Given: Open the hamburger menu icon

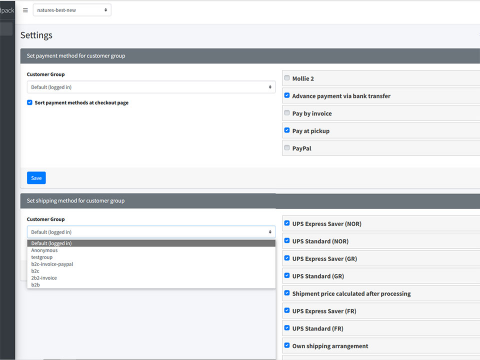Looking at the screenshot, I should [25, 10].
